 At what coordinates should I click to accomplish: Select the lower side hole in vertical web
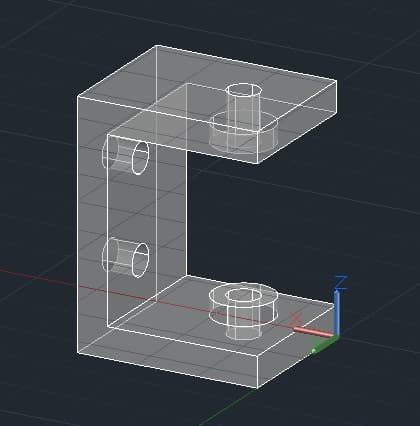tap(125, 257)
